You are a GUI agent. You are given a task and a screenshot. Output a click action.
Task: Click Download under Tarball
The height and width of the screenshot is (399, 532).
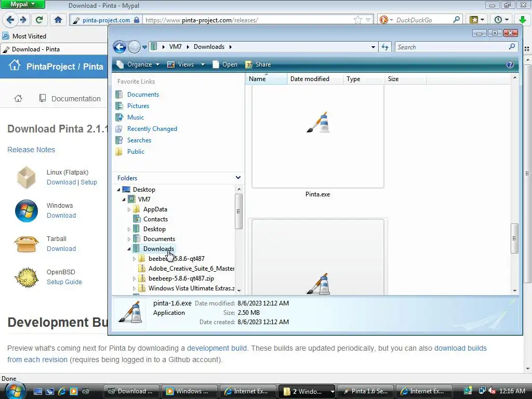[x=61, y=249]
